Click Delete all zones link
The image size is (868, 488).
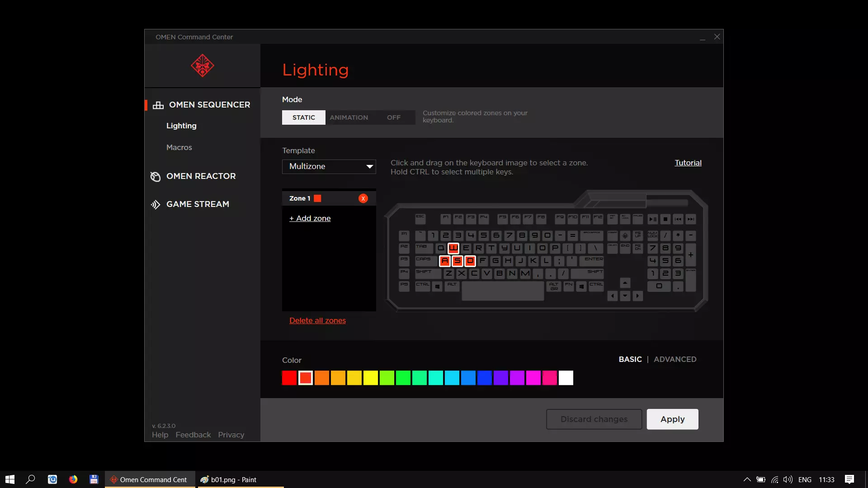pyautogui.click(x=317, y=320)
